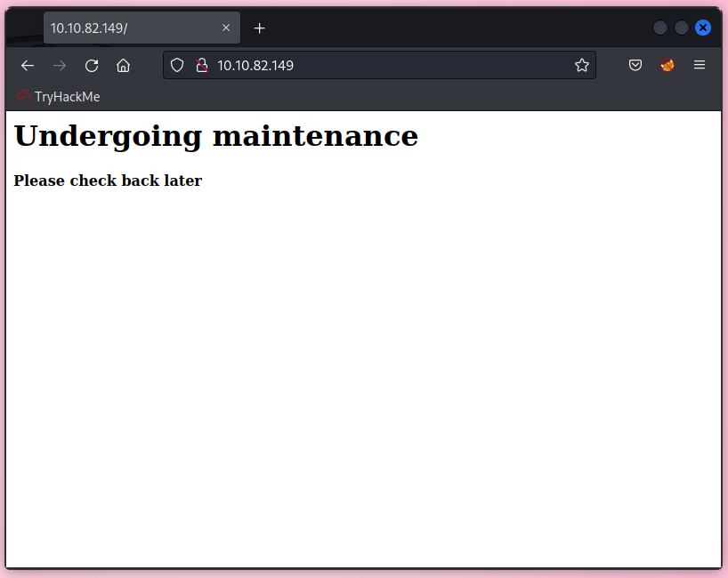
Task: Minimize the browser window
Action: (660, 28)
